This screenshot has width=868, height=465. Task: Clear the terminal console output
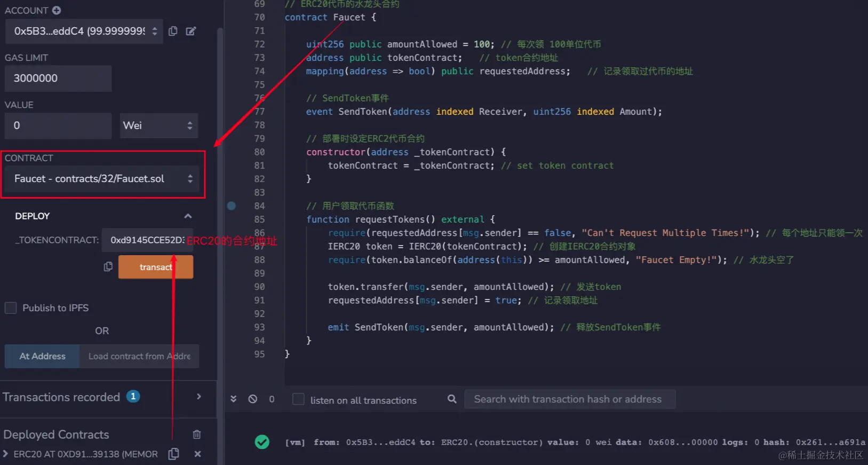pyautogui.click(x=253, y=399)
